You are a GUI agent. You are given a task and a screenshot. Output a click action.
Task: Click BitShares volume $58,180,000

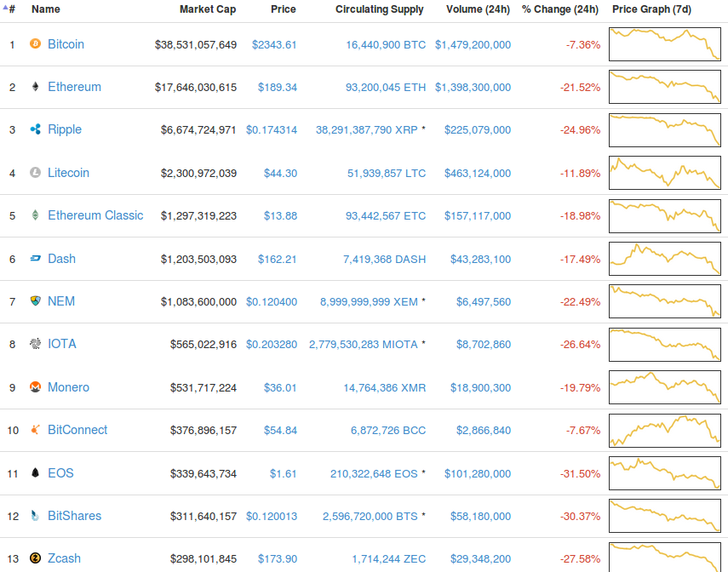coord(480,517)
